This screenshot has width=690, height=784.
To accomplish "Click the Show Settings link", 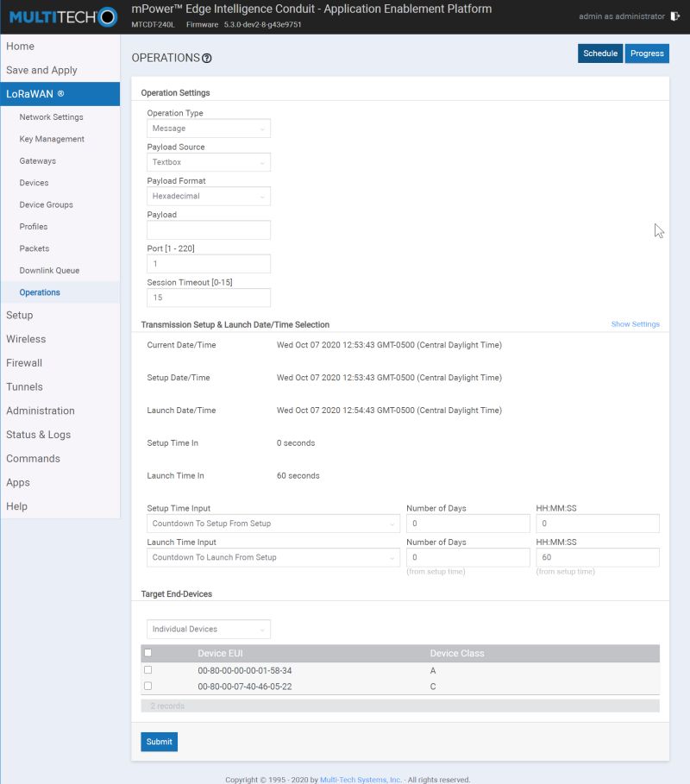I will coord(635,324).
